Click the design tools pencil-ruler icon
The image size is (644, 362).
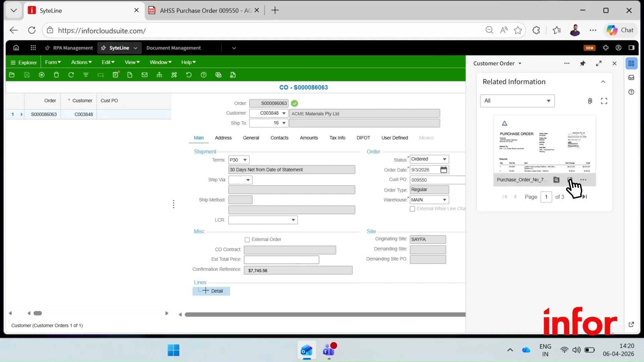click(174, 75)
